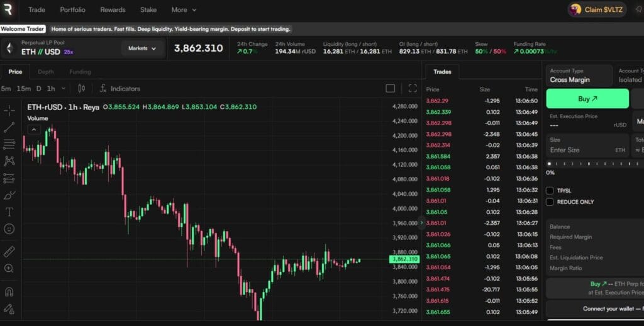Expand the Markets dropdown
The image size is (644, 326).
[x=142, y=48]
